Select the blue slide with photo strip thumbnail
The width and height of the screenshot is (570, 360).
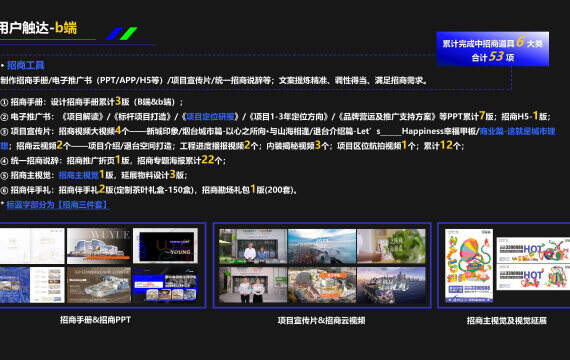pos(166,285)
